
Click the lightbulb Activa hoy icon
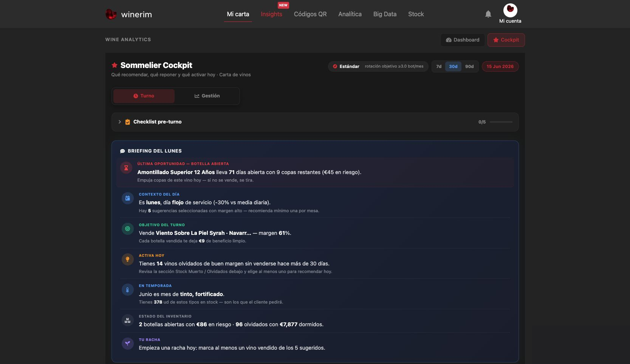coord(127,259)
